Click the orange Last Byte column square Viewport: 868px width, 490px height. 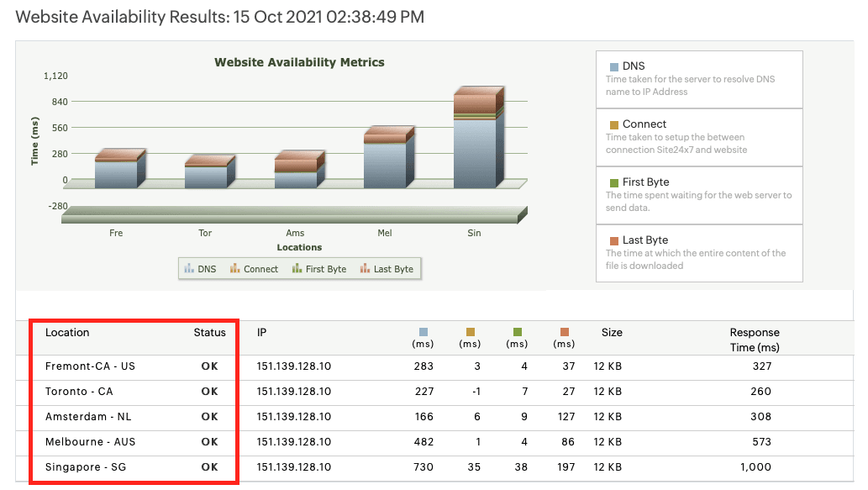pos(564,332)
